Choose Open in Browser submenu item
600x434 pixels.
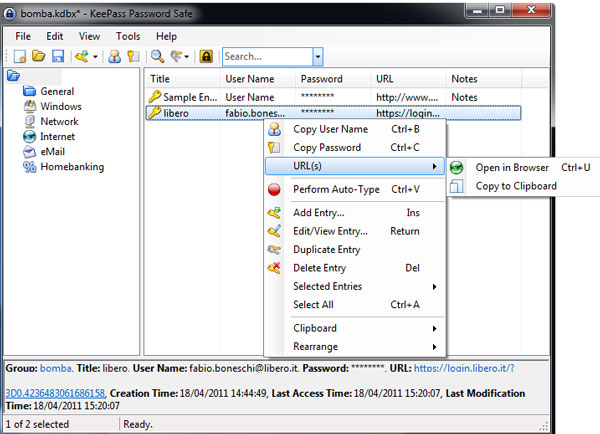click(x=523, y=168)
